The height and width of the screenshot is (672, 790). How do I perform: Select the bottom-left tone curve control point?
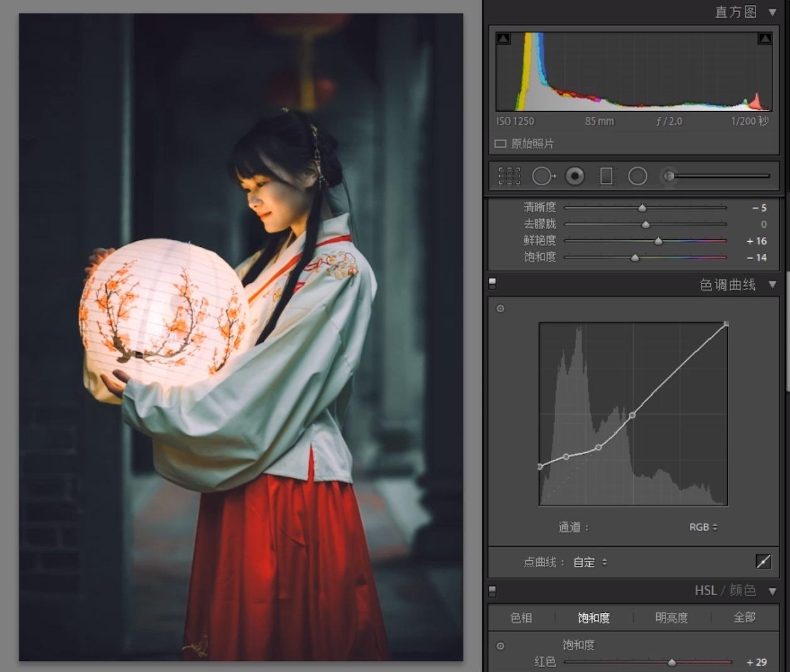tap(540, 467)
